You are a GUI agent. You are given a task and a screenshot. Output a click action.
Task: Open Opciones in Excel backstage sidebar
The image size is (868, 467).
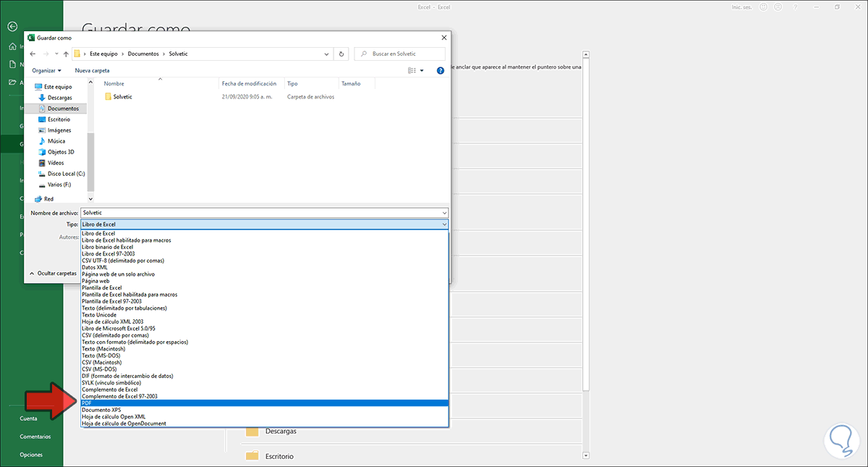[31, 455]
